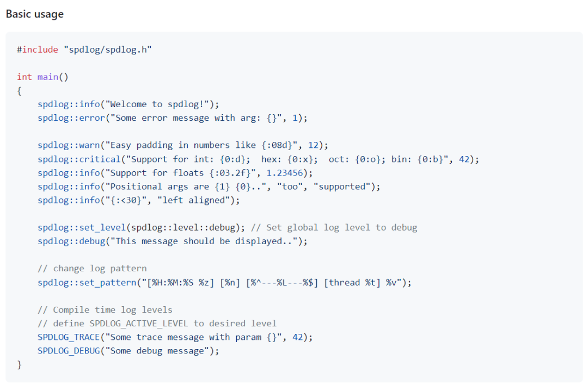Click the main function name
This screenshot has width=588, height=385.
coord(47,77)
